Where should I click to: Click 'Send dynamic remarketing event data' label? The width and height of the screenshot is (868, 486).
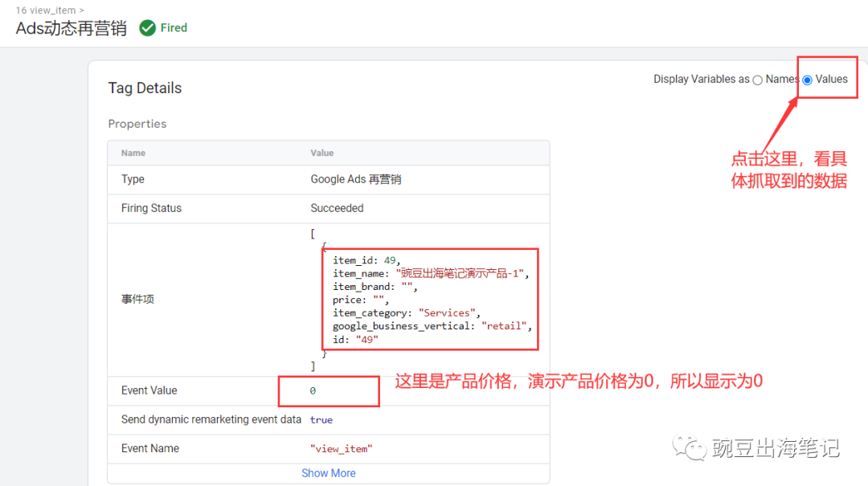211,419
